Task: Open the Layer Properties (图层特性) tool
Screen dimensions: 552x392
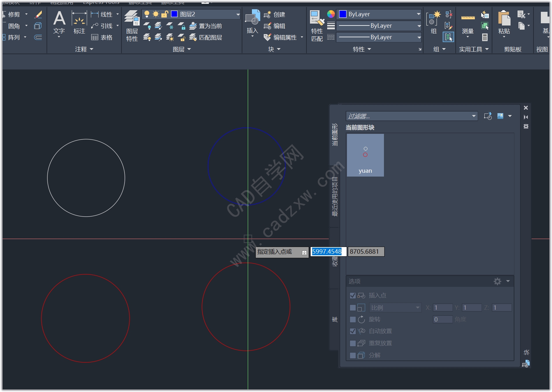Action: 132,26
